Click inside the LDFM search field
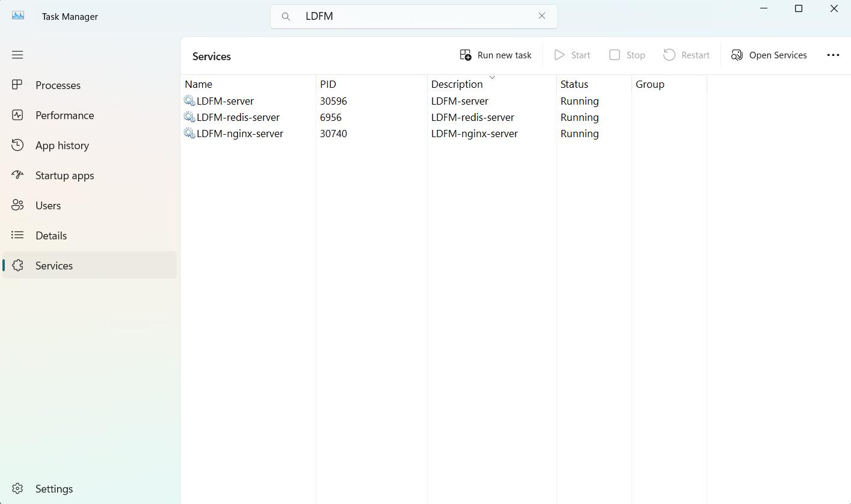Image resolution: width=851 pixels, height=504 pixels. [415, 16]
